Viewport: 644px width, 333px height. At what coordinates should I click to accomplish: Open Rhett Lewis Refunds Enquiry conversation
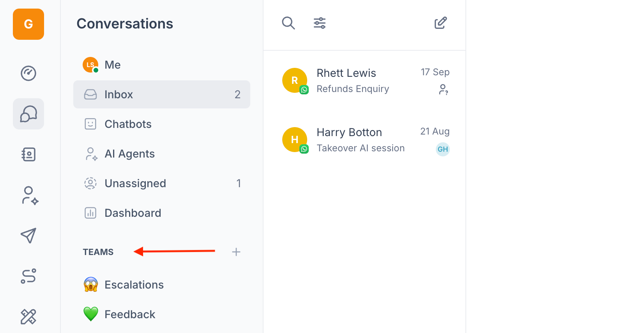[x=364, y=81]
